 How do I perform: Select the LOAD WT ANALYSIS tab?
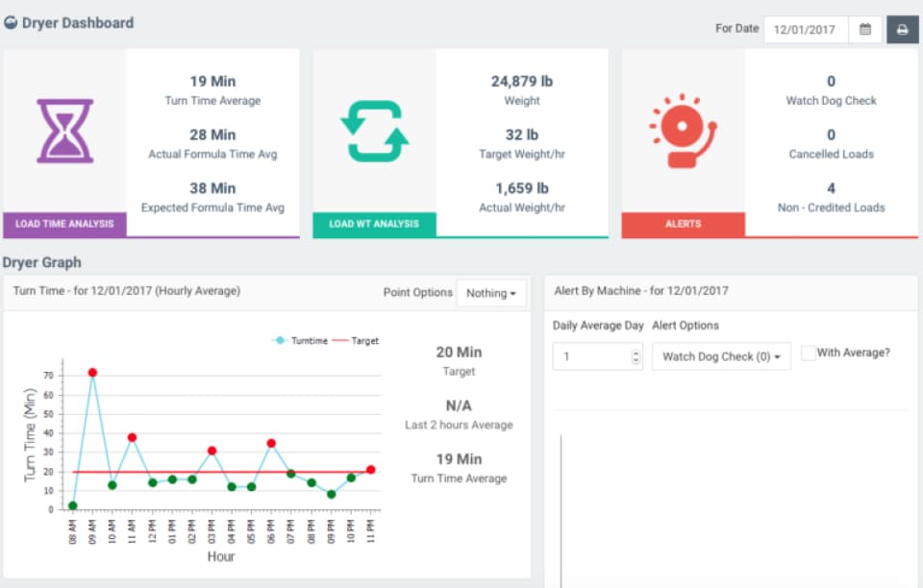[x=374, y=224]
